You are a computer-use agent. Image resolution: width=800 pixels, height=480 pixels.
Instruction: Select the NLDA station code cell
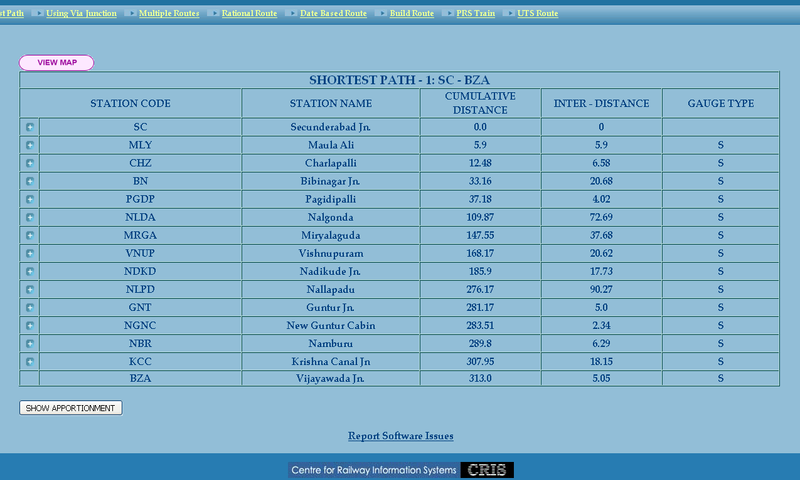coord(140,217)
